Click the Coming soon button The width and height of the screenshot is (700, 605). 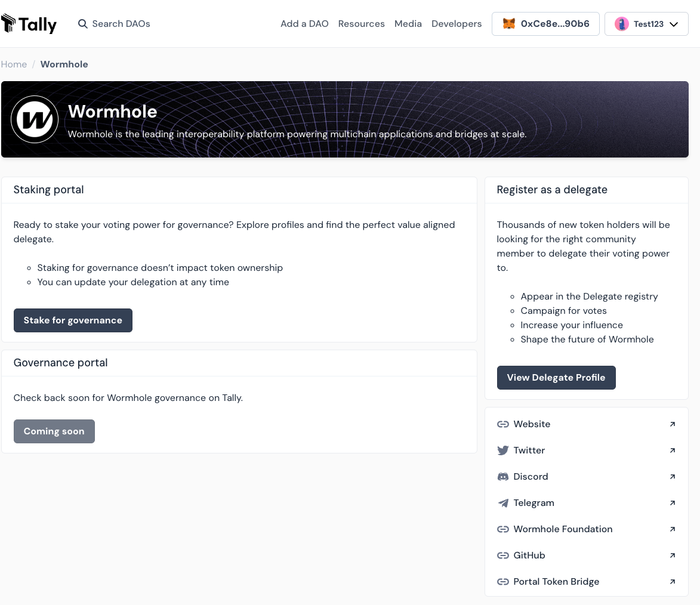pos(54,431)
